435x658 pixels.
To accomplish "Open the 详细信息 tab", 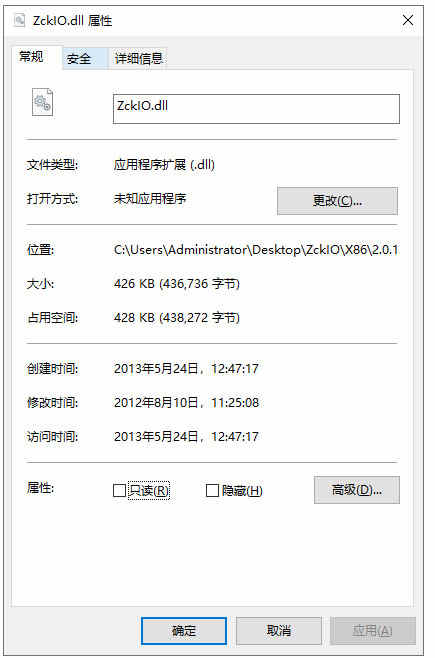I will point(138,58).
